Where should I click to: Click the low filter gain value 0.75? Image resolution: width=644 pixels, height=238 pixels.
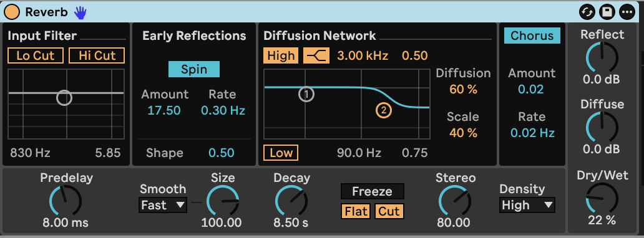(415, 153)
